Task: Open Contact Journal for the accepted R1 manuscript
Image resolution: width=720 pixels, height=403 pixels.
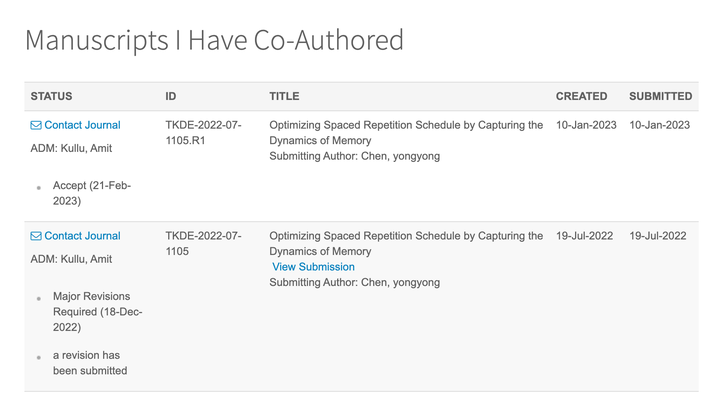Action: (82, 126)
